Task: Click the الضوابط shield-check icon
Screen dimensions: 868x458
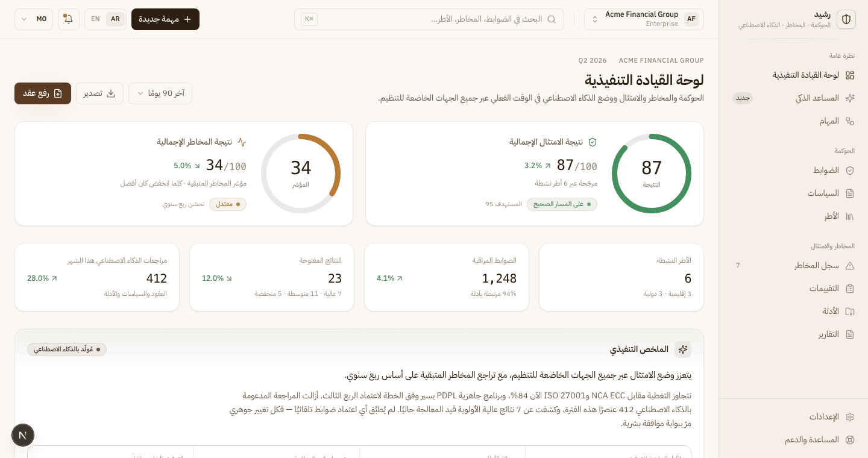Action: click(850, 171)
